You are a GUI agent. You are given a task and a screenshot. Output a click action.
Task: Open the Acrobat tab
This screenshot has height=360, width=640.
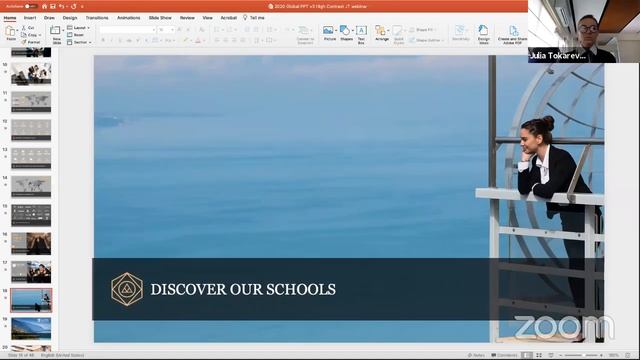click(229, 18)
